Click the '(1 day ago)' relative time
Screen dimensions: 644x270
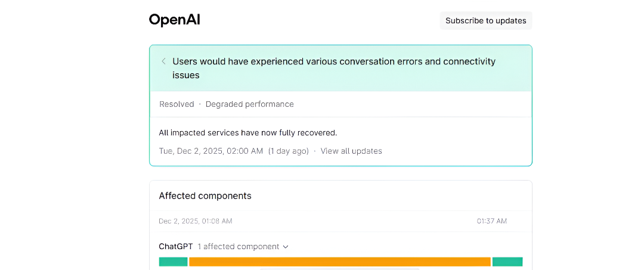coord(288,151)
